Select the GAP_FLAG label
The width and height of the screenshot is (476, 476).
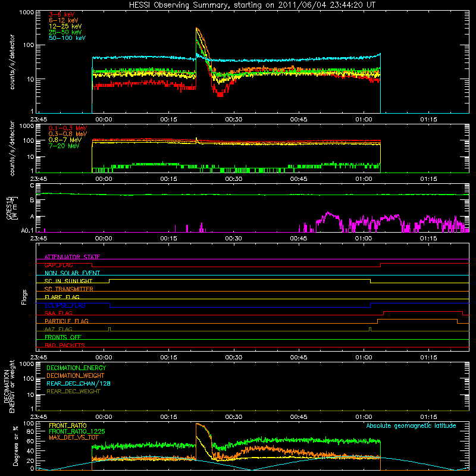point(58,265)
